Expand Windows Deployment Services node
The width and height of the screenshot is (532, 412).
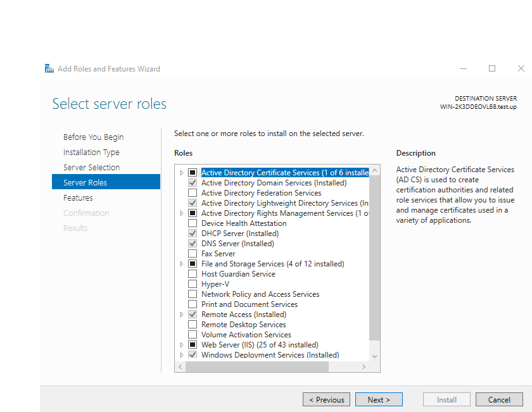182,354
